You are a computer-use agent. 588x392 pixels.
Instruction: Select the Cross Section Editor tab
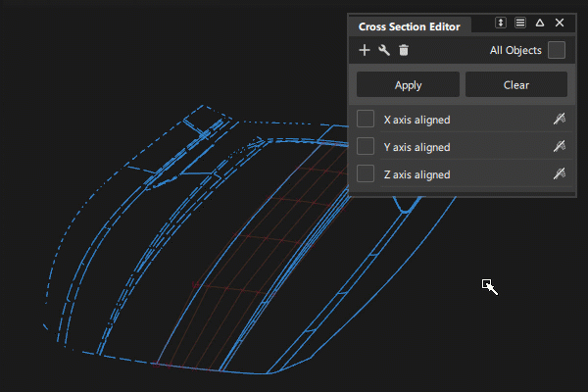coord(409,26)
